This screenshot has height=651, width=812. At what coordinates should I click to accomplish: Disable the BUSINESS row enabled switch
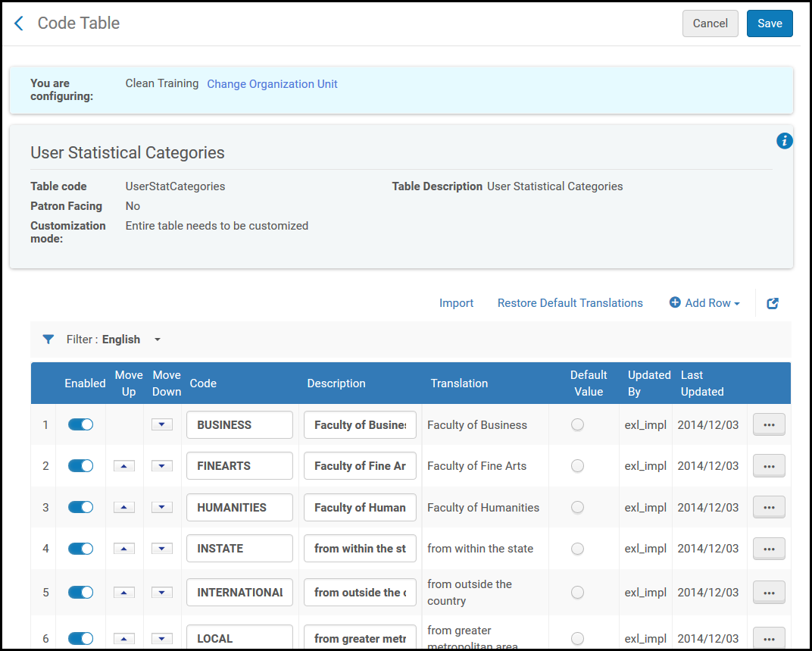coord(81,424)
